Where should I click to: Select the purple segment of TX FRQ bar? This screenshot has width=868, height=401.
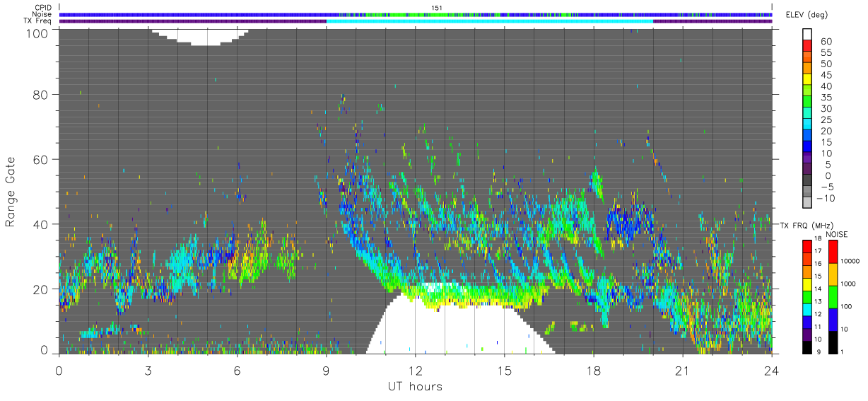pyautogui.click(x=807, y=335)
